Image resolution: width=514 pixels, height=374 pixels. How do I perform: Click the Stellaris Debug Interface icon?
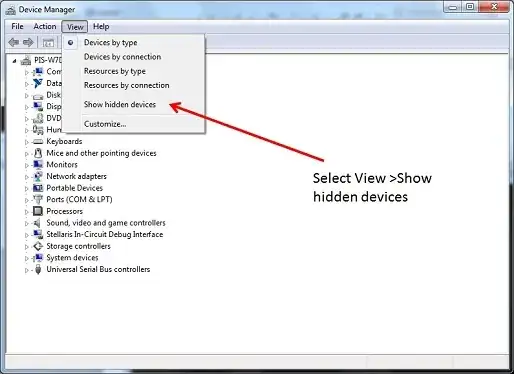pyautogui.click(x=38, y=234)
